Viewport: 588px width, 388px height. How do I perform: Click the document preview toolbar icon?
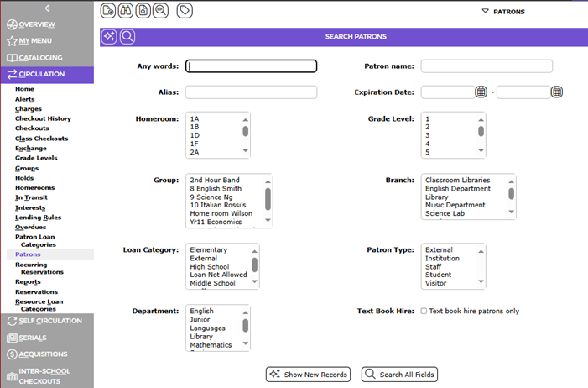tap(143, 11)
